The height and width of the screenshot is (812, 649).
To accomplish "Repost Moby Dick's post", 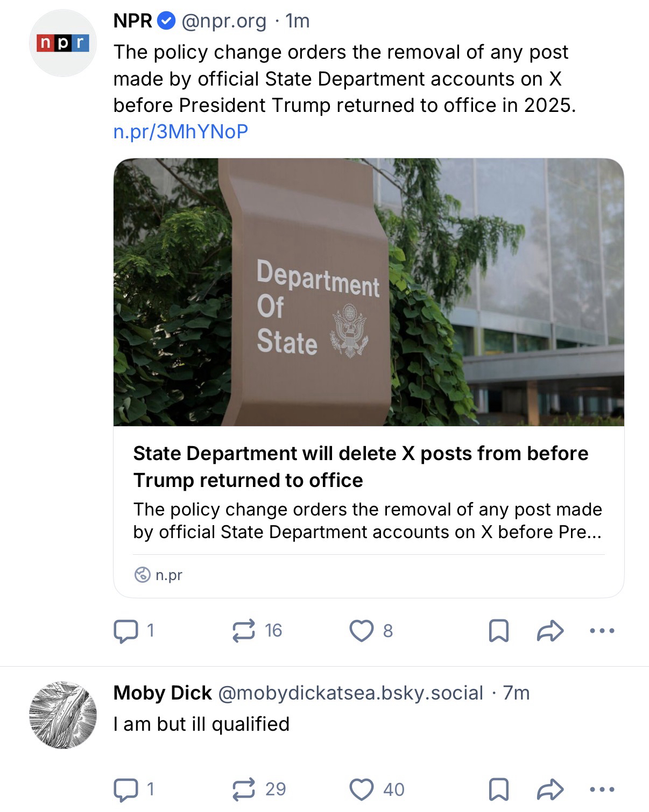I will (x=244, y=789).
